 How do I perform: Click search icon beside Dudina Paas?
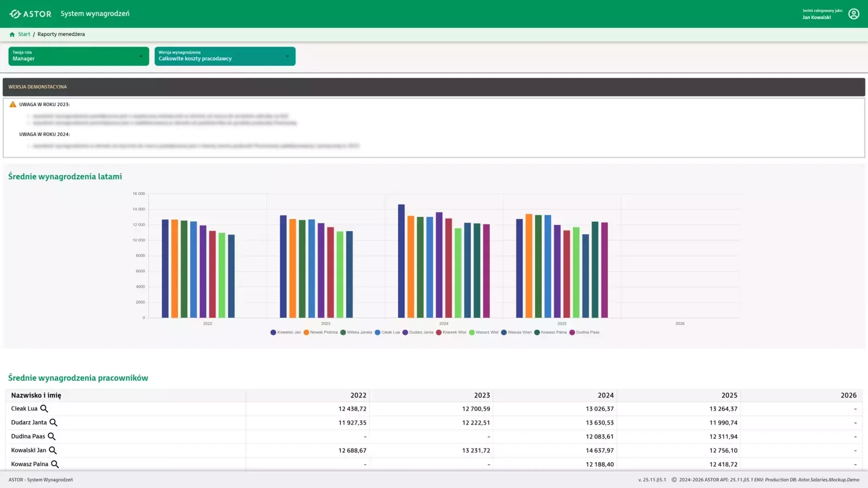pos(52,436)
